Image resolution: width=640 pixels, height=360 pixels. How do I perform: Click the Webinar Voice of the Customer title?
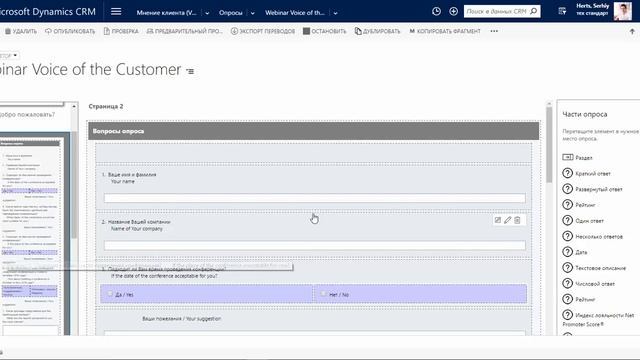pyautogui.click(x=90, y=69)
